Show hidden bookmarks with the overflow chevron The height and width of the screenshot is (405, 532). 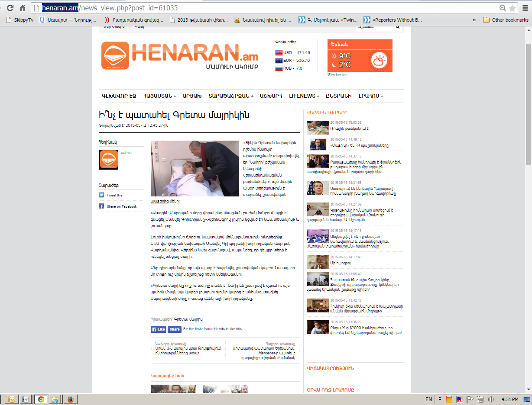tap(474, 20)
